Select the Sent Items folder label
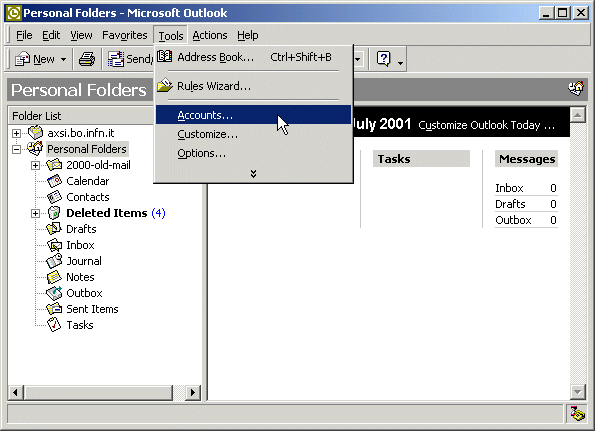This screenshot has width=595, height=431. point(92,309)
